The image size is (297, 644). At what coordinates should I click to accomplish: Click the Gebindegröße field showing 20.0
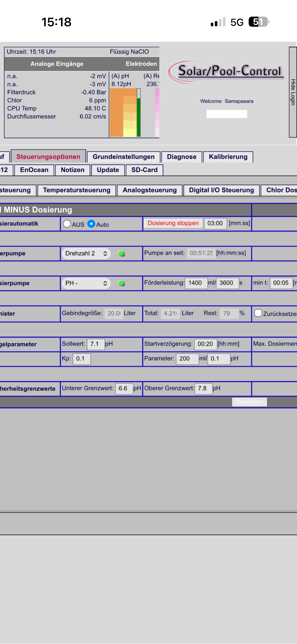point(114,313)
